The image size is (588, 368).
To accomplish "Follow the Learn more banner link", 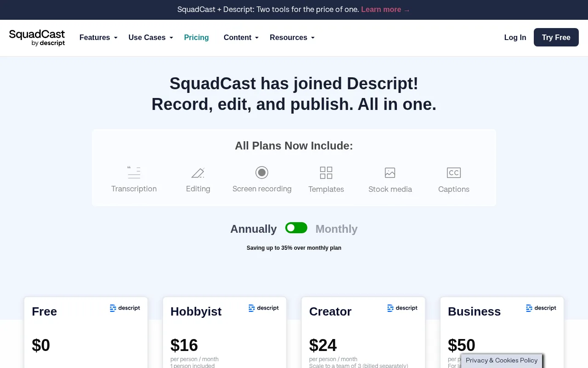I will pos(385,9).
